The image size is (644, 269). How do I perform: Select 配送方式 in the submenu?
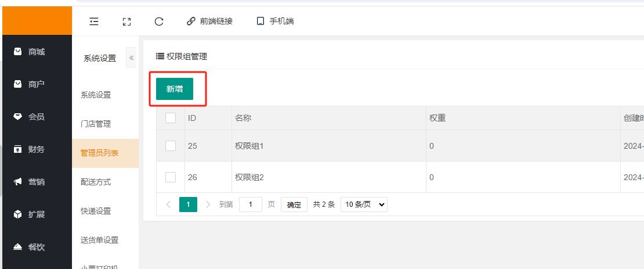[96, 182]
